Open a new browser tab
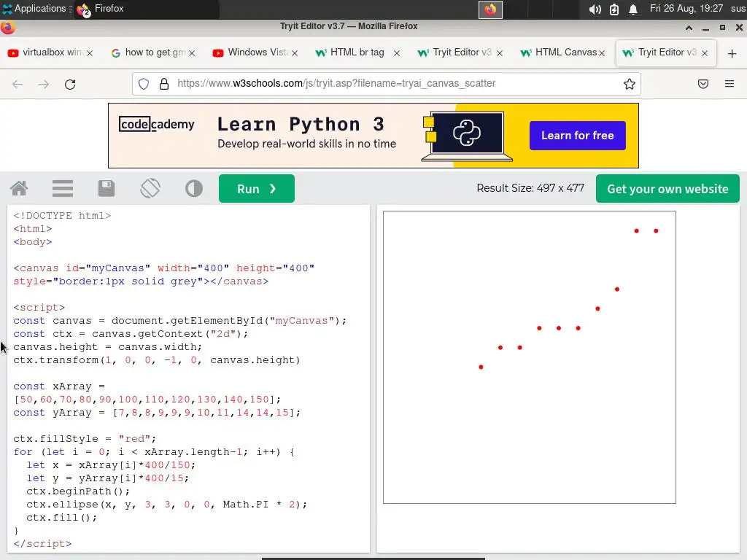Viewport: 747px width, 560px height. pos(732,53)
